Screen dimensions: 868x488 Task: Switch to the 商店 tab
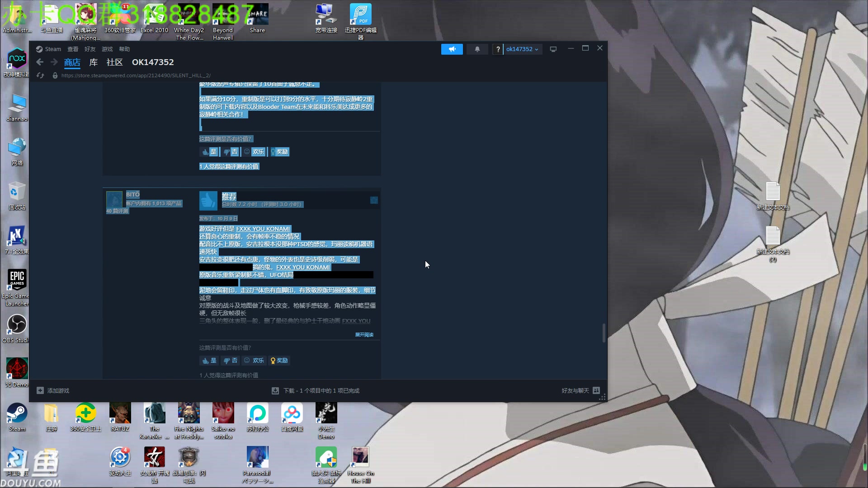pos(72,62)
